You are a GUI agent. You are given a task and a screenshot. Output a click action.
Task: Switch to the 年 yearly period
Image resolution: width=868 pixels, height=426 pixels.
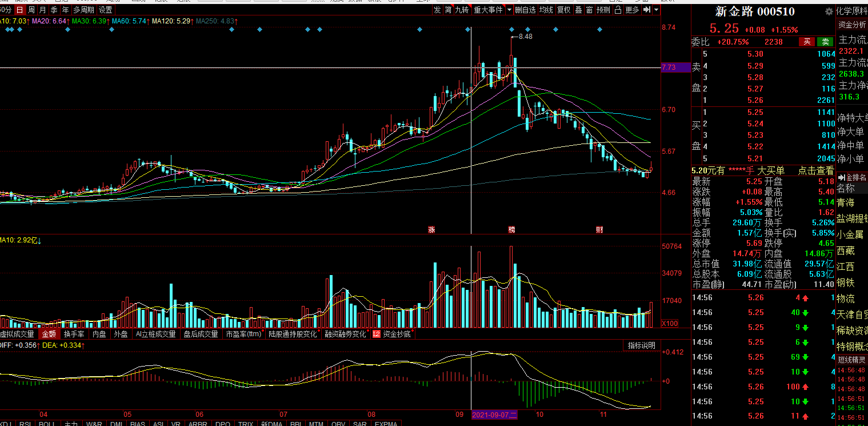click(x=65, y=10)
